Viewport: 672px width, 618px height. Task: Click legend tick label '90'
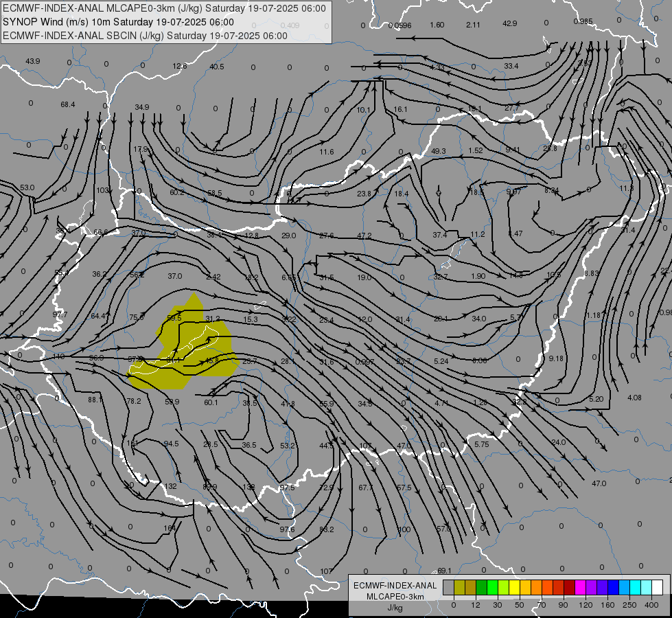(x=563, y=605)
